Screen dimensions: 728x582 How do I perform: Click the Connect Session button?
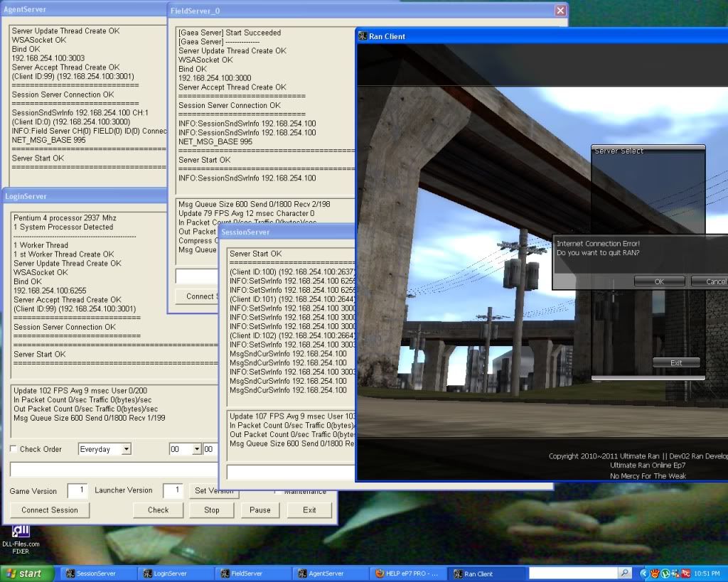pyautogui.click(x=50, y=510)
